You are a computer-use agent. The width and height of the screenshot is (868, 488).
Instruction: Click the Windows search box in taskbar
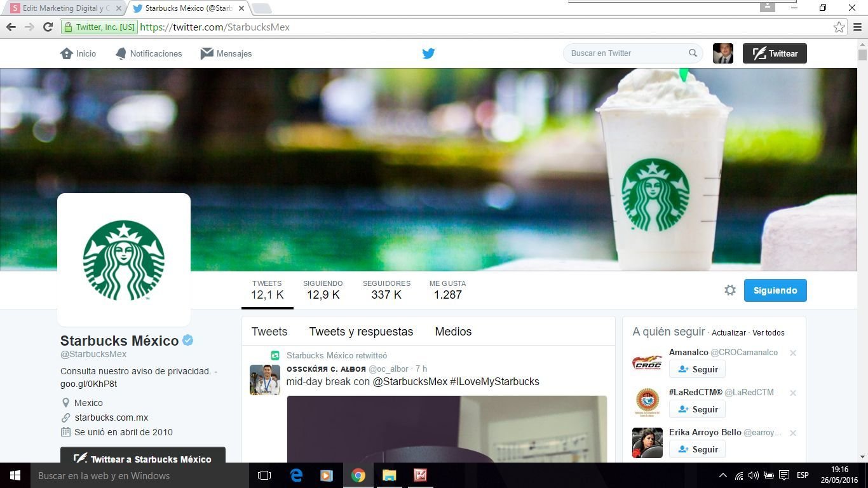pyautogui.click(x=140, y=475)
